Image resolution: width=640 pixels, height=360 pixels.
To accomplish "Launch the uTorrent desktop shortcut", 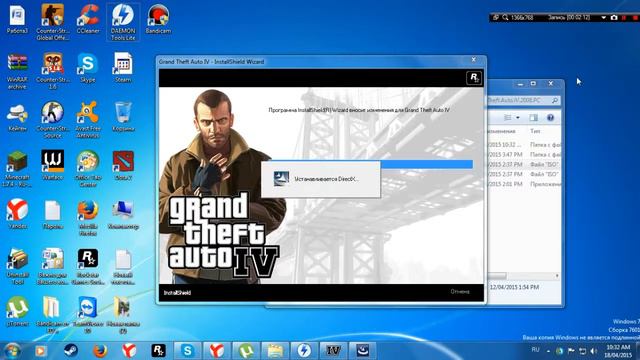I will [17, 311].
